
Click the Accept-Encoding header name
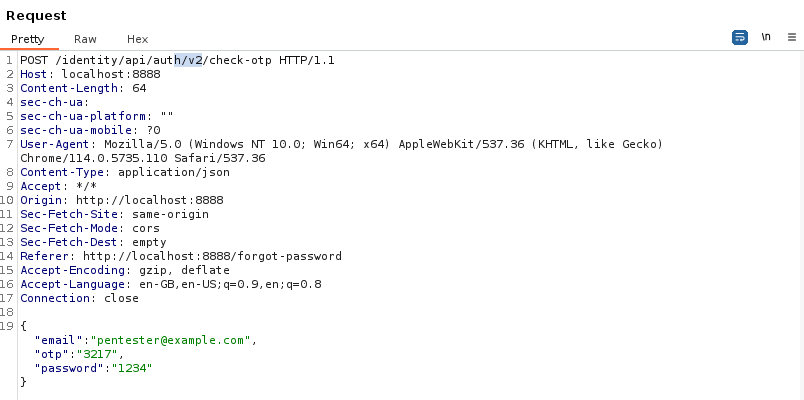click(68, 270)
